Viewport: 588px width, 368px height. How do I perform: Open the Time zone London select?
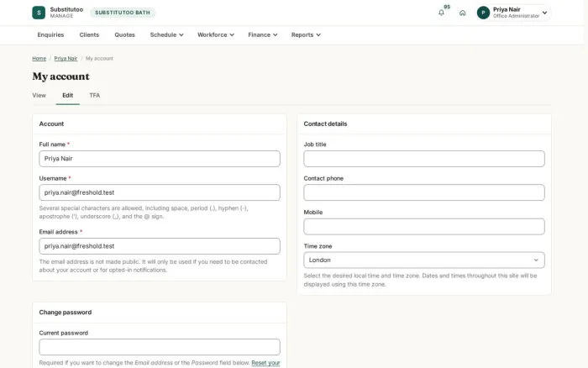(424, 260)
